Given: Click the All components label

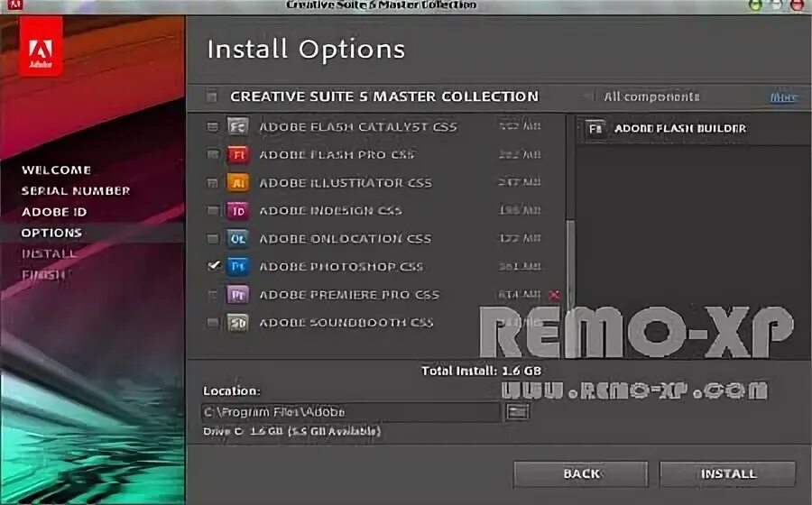Looking at the screenshot, I should click(x=651, y=96).
